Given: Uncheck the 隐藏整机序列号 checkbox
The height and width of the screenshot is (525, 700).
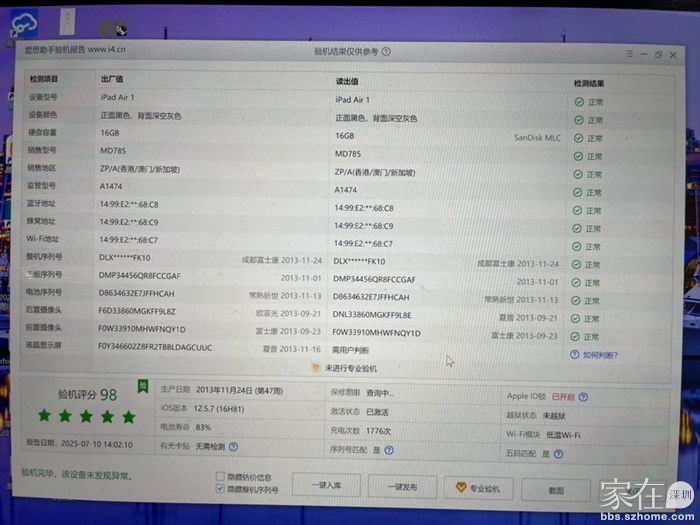Looking at the screenshot, I should click(x=221, y=490).
